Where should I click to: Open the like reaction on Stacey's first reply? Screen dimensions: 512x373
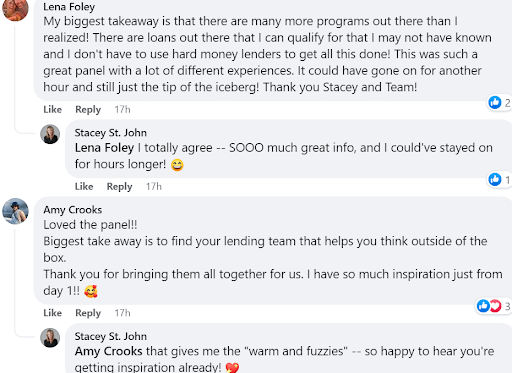click(x=499, y=180)
